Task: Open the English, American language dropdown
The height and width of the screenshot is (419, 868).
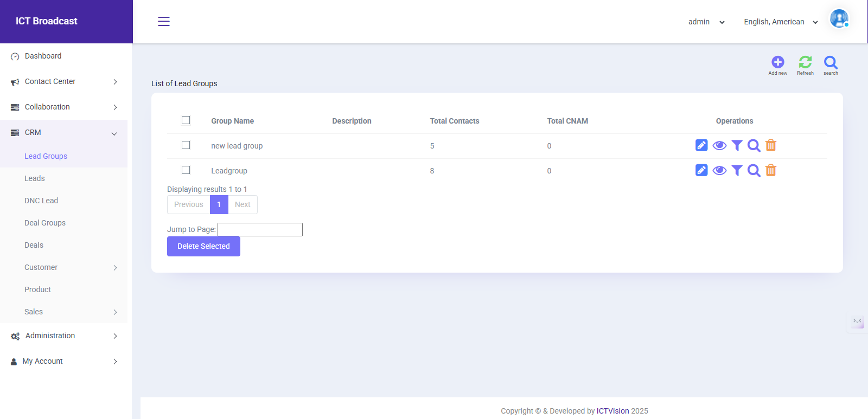Action: click(781, 22)
